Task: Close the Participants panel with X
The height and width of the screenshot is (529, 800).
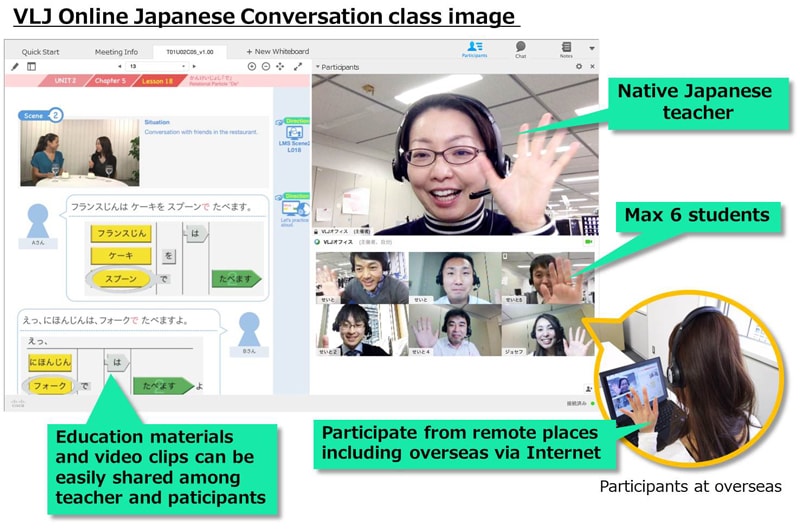Action: [592, 67]
